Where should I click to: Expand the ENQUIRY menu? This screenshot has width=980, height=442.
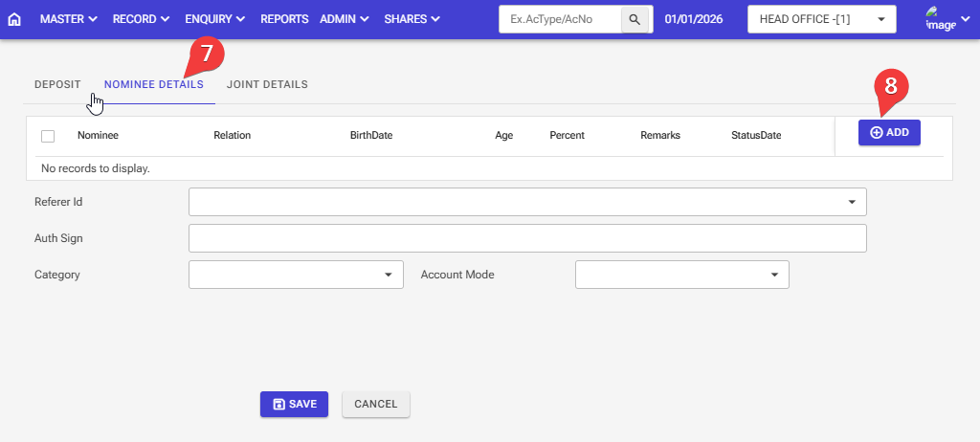[214, 19]
